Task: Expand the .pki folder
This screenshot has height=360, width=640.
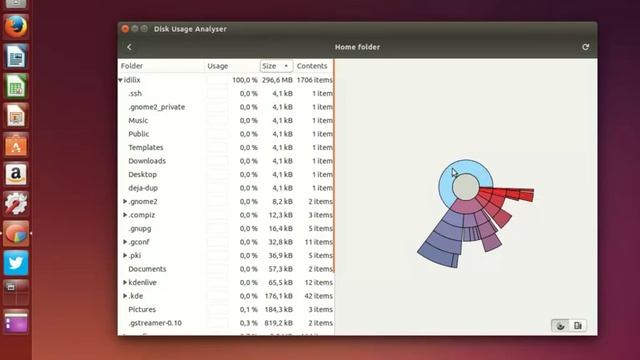Action: (125, 255)
